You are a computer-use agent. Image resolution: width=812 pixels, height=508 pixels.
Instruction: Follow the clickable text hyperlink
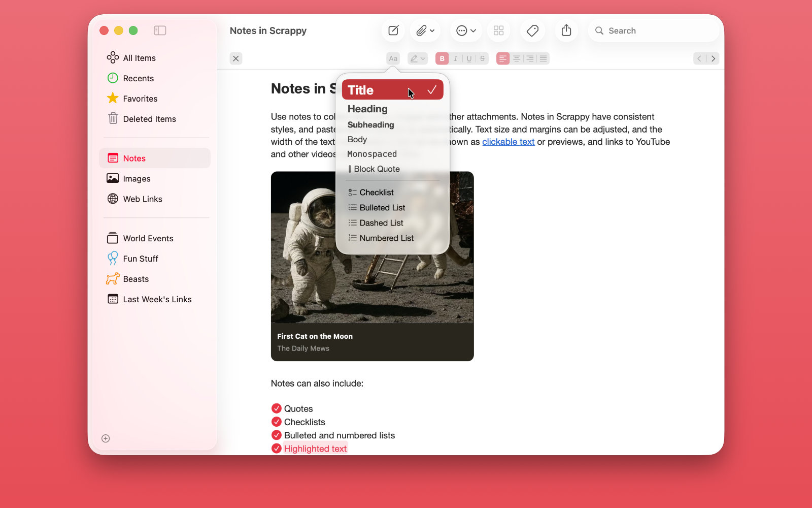pos(508,142)
